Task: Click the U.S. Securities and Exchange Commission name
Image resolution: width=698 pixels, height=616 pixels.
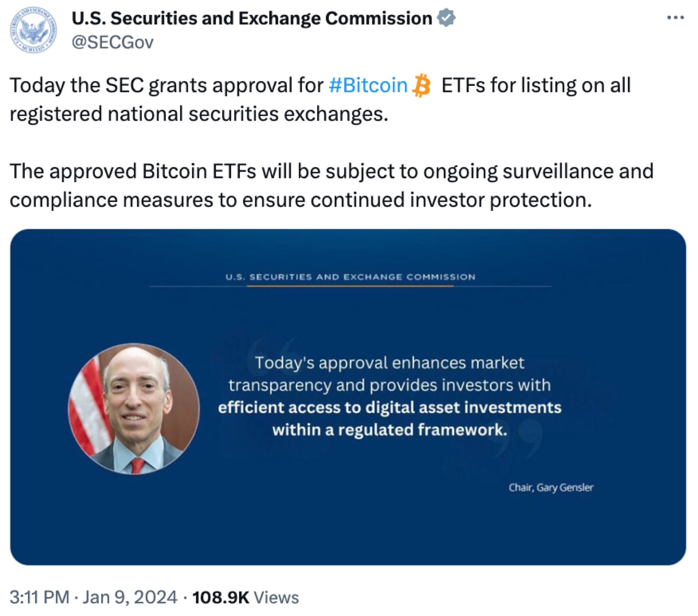Action: [x=252, y=18]
